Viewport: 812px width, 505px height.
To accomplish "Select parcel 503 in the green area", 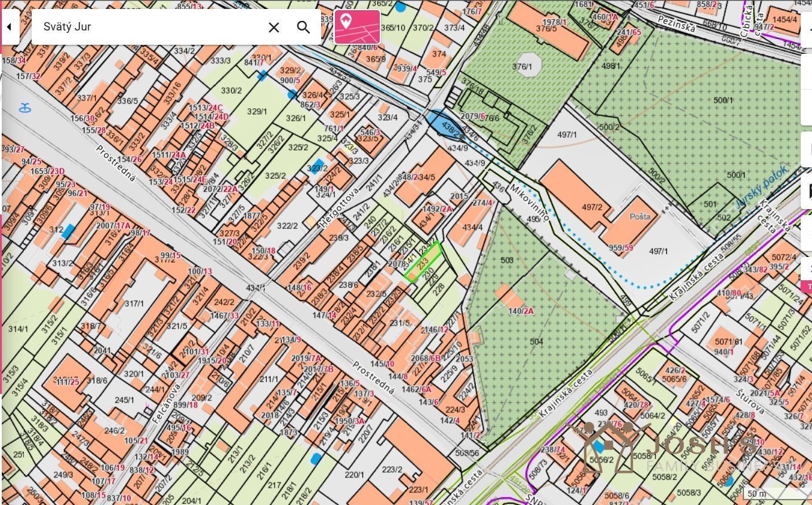I will (x=507, y=260).
